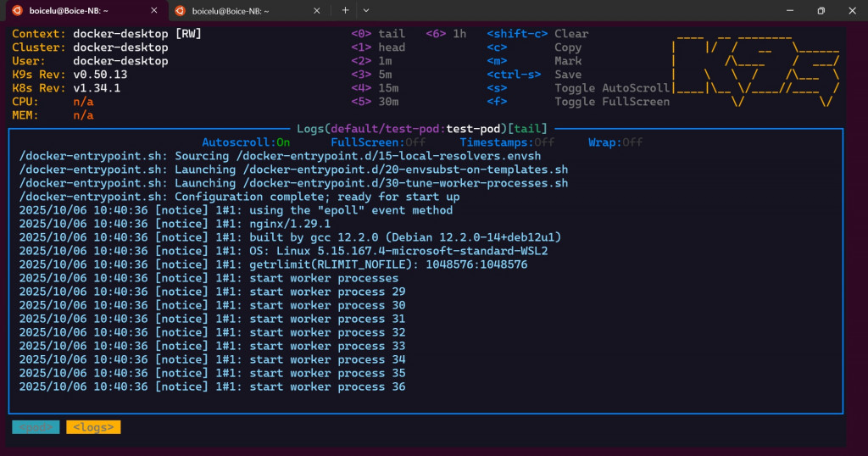Viewport: 868px width, 456px height.
Task: Click log line Launching 20-envsubst-on-templates.sh
Action: pos(293,170)
